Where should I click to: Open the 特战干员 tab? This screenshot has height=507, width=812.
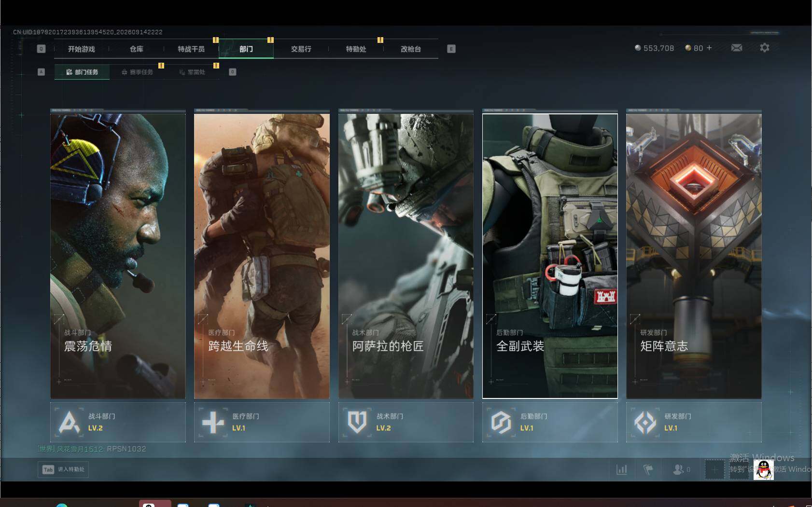click(x=191, y=49)
